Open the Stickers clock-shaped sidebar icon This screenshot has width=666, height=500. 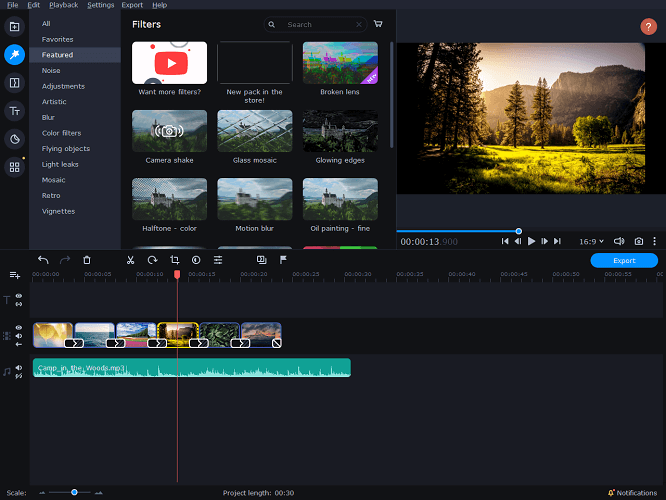(14, 139)
